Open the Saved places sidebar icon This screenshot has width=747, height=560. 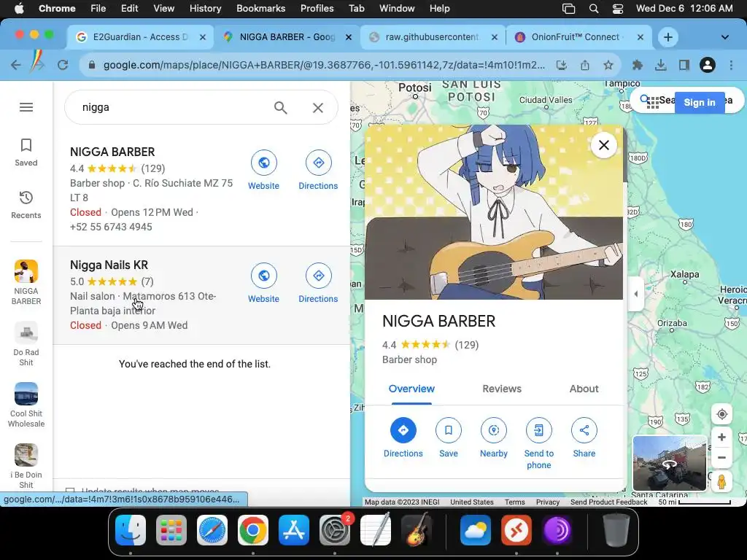coord(26,152)
